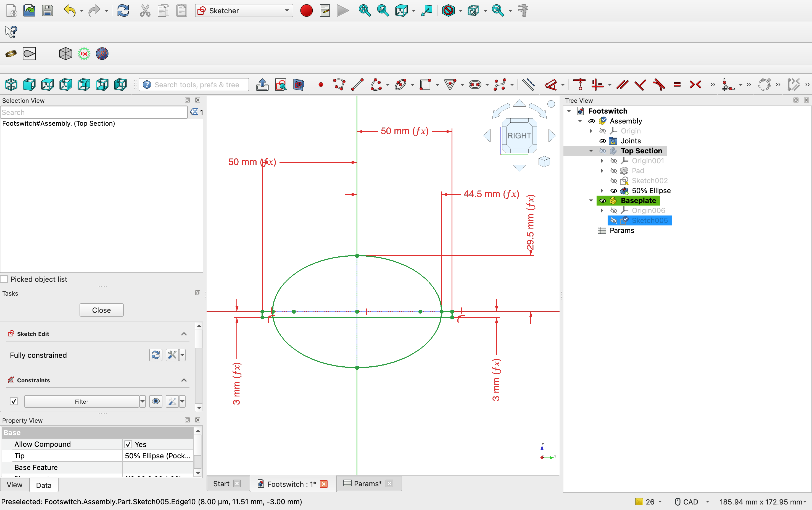Apply the perpendicular constraint icon
This screenshot has height=510, width=812.
[640, 84]
